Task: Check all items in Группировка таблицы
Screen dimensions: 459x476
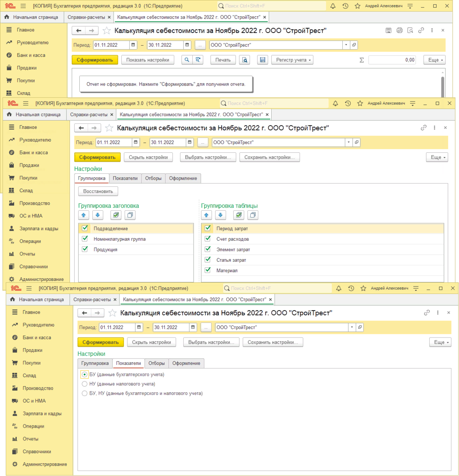Action: point(239,215)
